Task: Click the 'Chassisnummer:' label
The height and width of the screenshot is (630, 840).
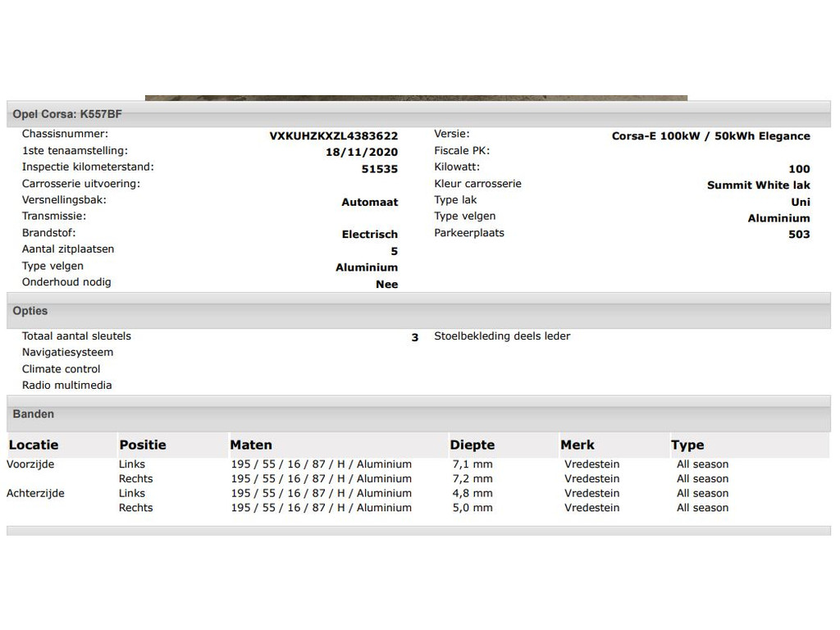Action: pos(65,134)
